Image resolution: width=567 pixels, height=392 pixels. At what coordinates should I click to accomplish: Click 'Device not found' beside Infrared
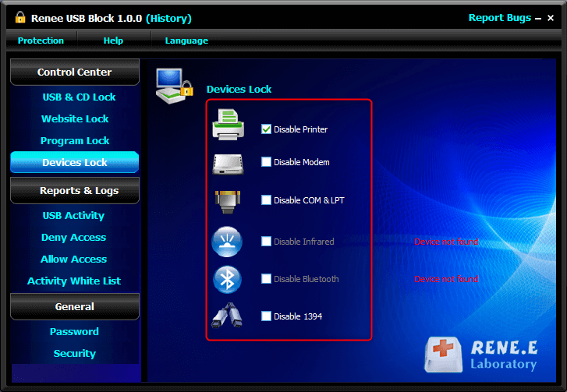pyautogui.click(x=446, y=242)
